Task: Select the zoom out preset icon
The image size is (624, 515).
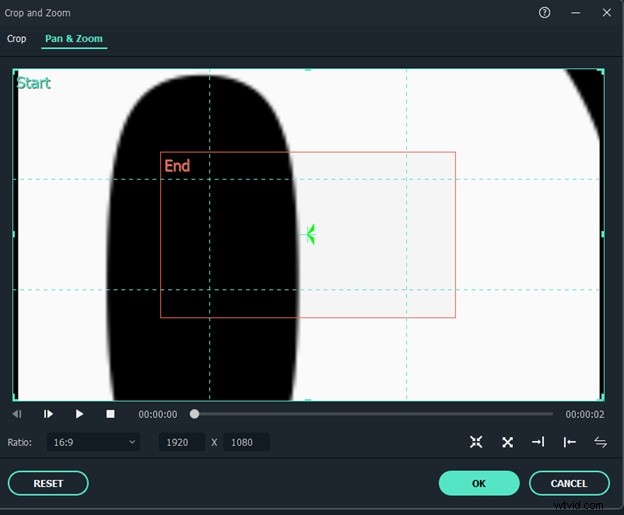Action: click(x=507, y=442)
